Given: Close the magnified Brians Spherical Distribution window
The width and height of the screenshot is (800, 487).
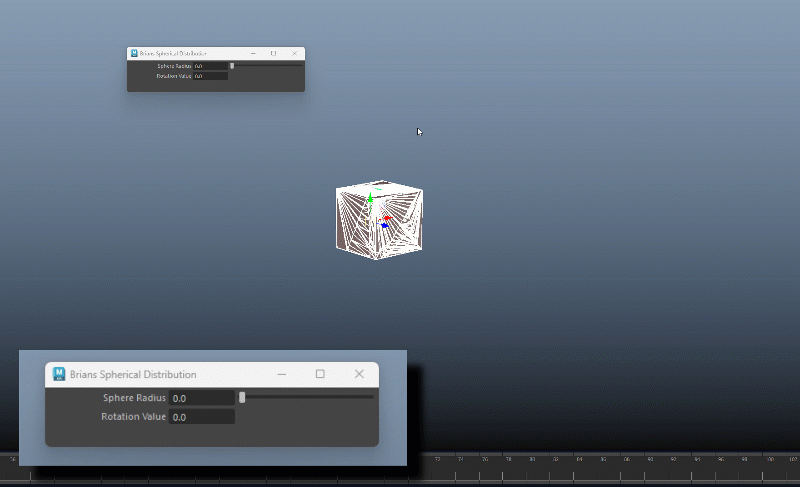Looking at the screenshot, I should [x=359, y=374].
